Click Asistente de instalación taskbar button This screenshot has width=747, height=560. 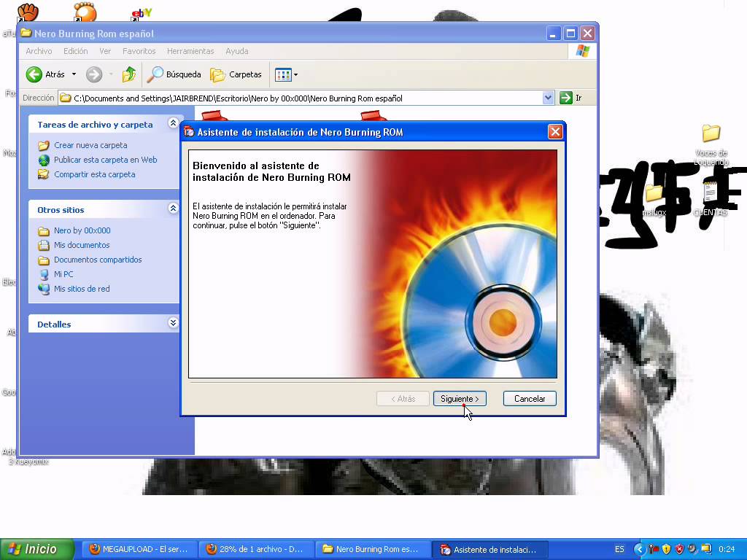coord(489,549)
